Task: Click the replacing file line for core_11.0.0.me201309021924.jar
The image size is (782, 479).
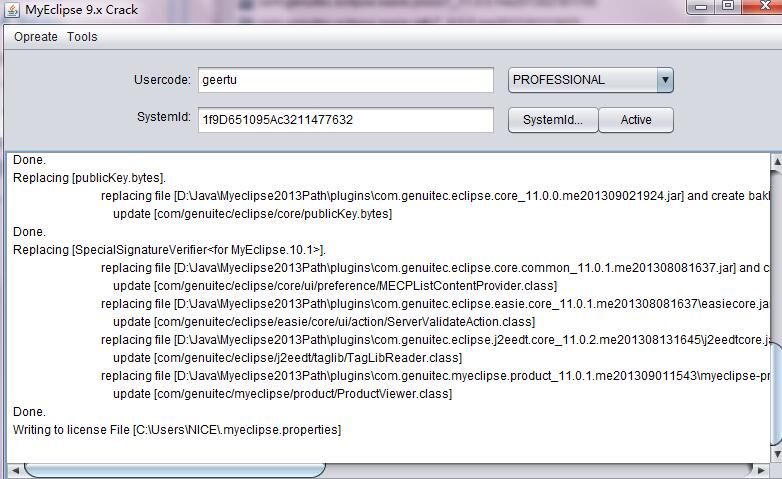Action: [435, 196]
